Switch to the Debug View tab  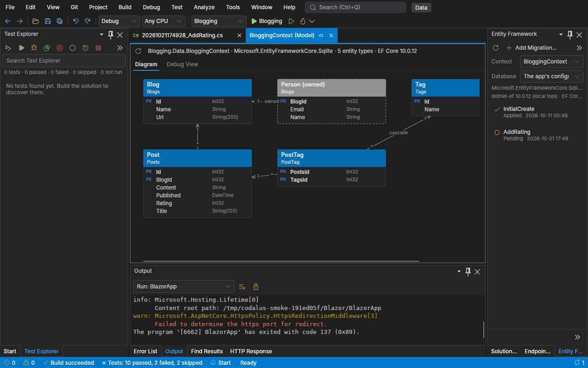pyautogui.click(x=182, y=64)
